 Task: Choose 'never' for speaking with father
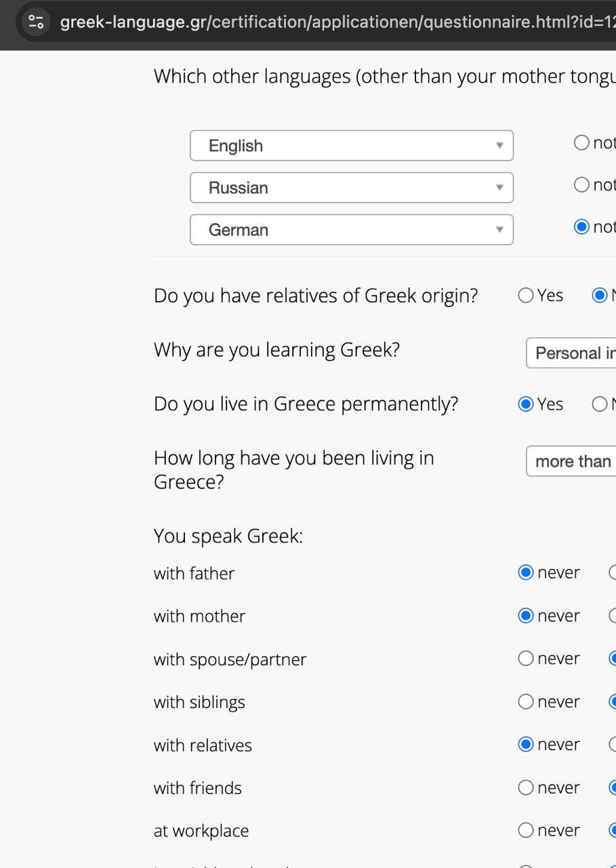click(x=526, y=573)
